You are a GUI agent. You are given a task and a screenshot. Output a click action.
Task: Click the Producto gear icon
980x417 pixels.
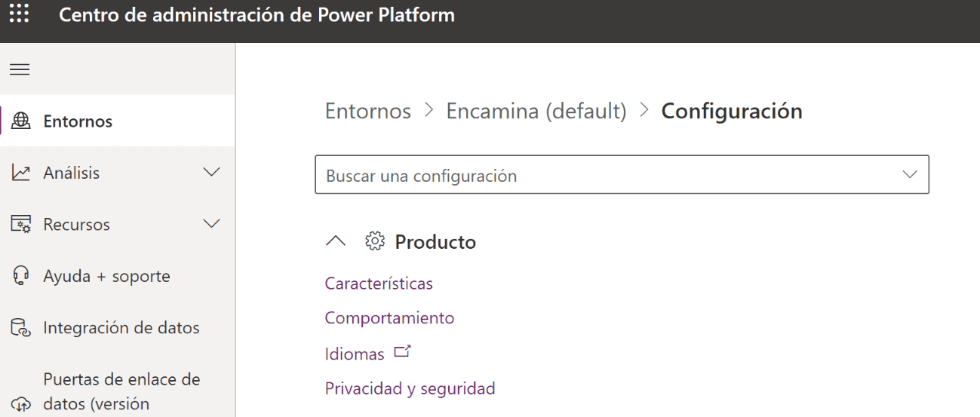374,241
